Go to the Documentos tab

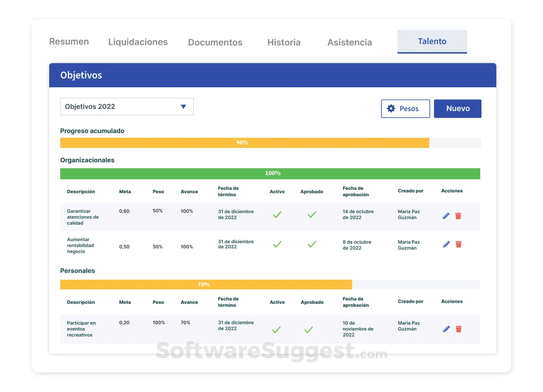coord(215,42)
